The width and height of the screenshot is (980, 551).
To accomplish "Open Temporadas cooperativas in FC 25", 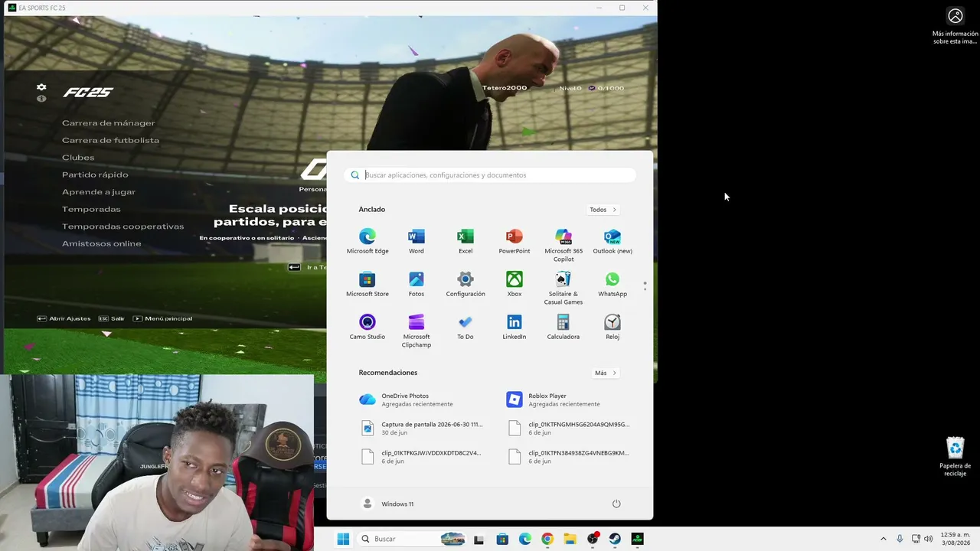I will pos(122,227).
